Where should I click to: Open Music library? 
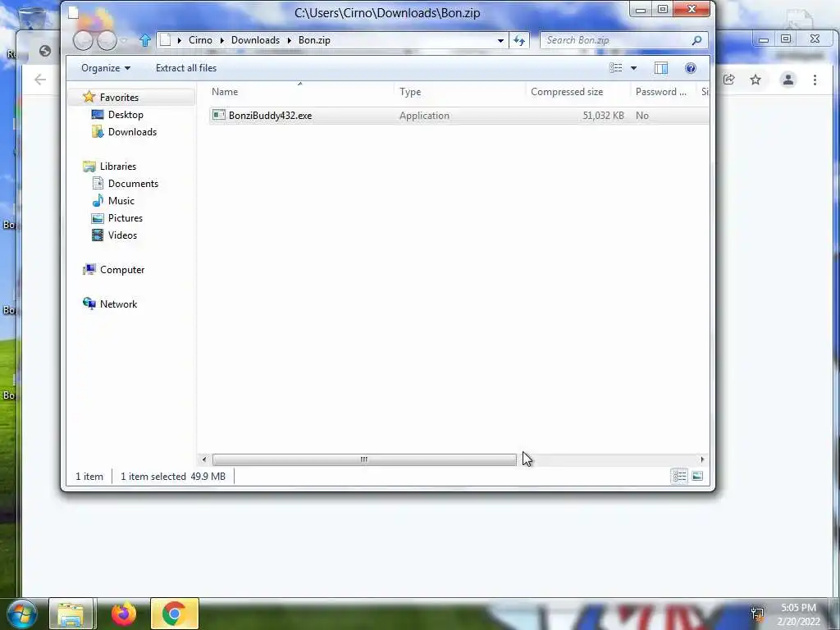click(x=121, y=201)
